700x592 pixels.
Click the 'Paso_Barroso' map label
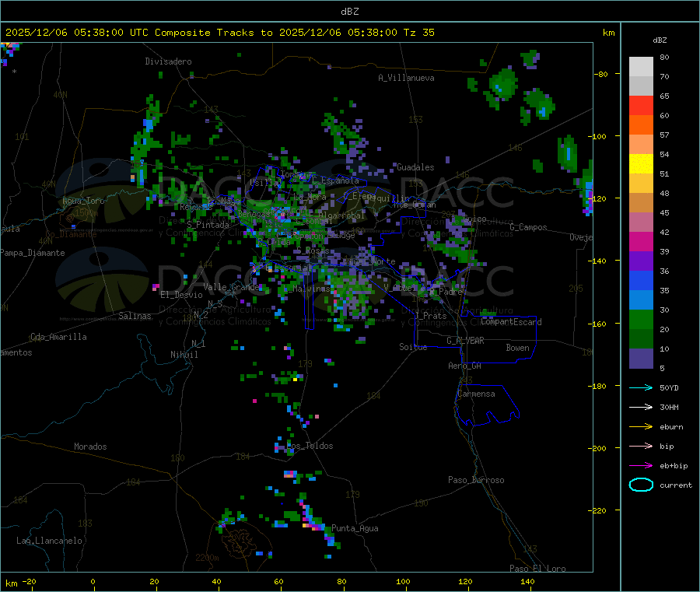click(x=476, y=480)
